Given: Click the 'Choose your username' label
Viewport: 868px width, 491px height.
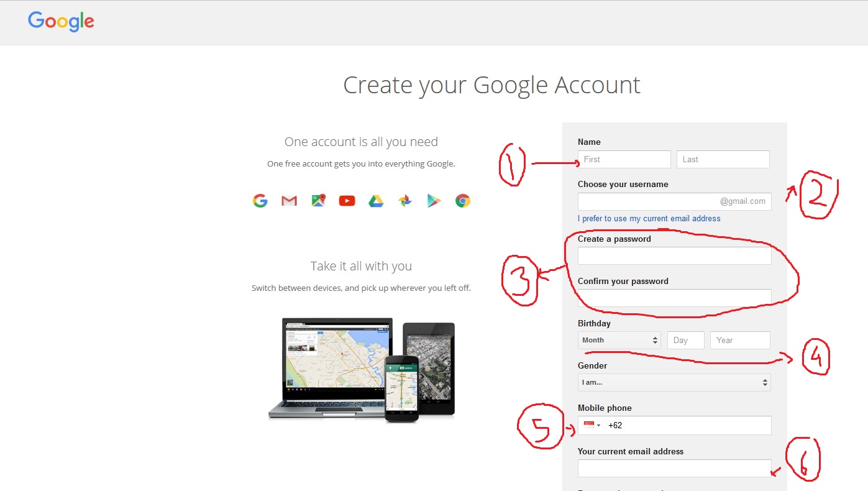Looking at the screenshot, I should point(623,184).
